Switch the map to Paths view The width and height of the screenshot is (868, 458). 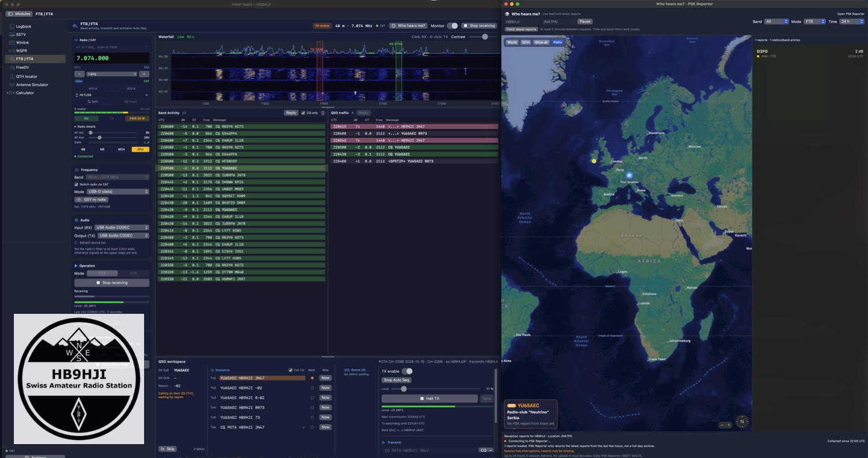coord(557,42)
